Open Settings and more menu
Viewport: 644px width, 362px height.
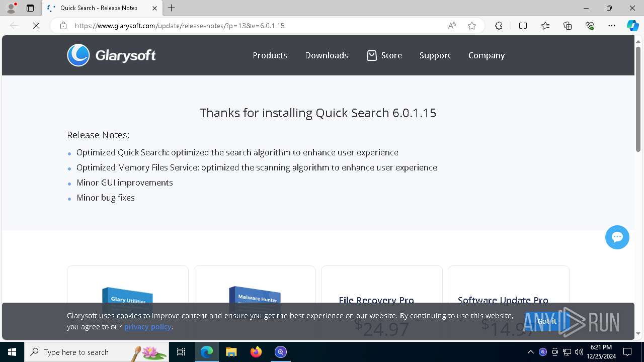pos(612,26)
